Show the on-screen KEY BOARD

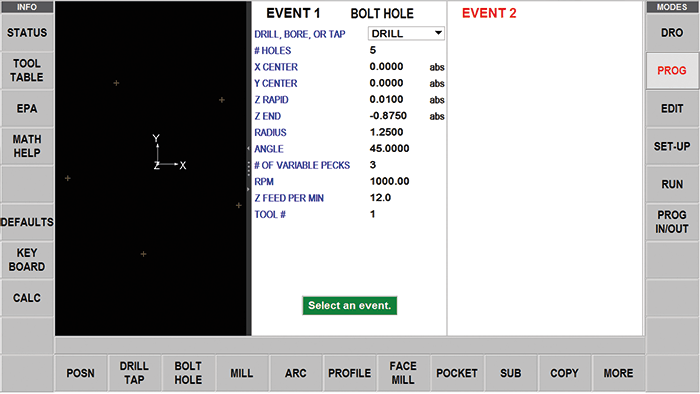click(x=27, y=260)
